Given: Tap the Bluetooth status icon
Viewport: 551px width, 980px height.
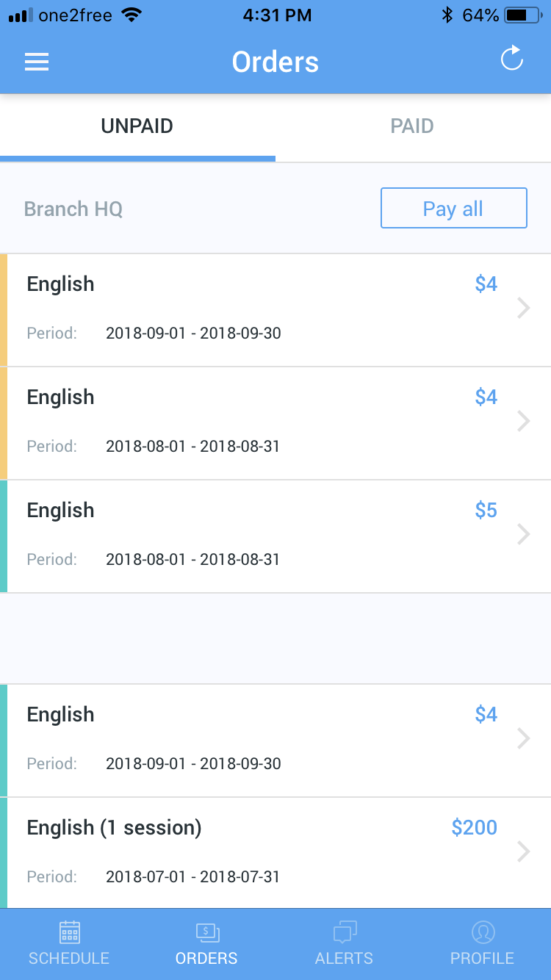Looking at the screenshot, I should pyautogui.click(x=447, y=15).
